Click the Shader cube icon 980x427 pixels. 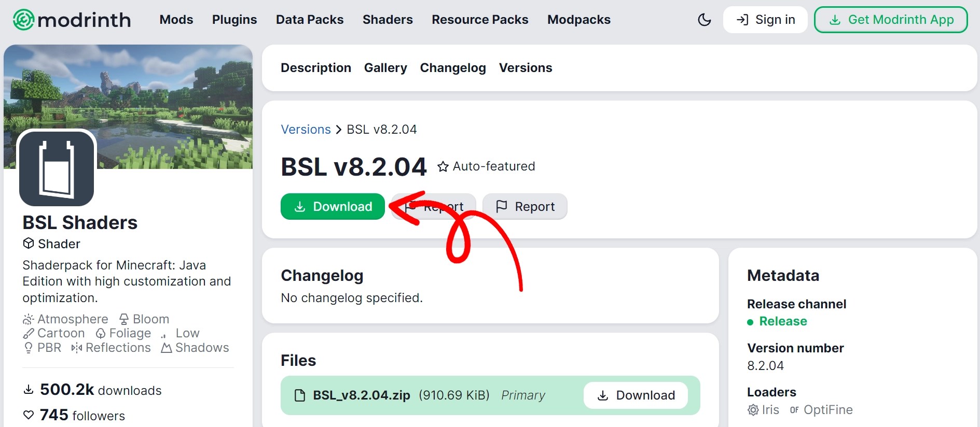click(x=29, y=243)
